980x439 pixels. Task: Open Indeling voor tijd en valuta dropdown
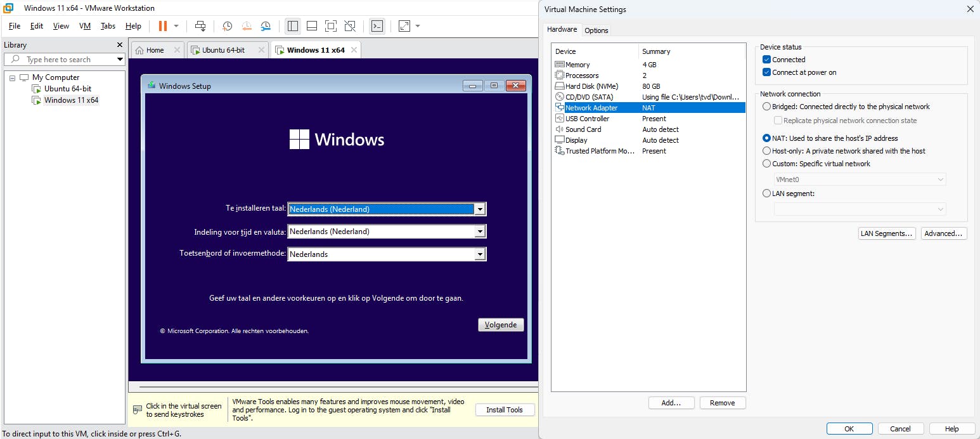tap(480, 232)
